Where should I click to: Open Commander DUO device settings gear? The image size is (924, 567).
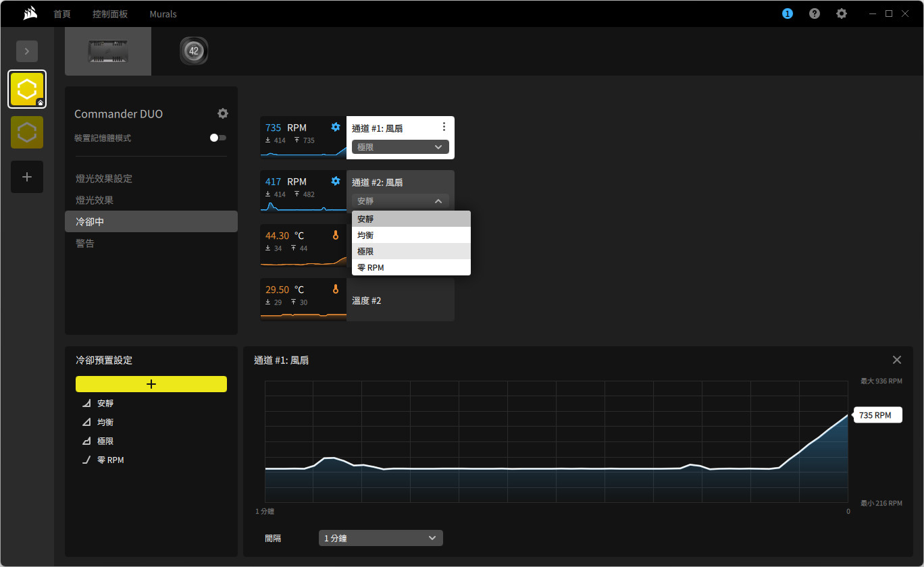pos(223,113)
